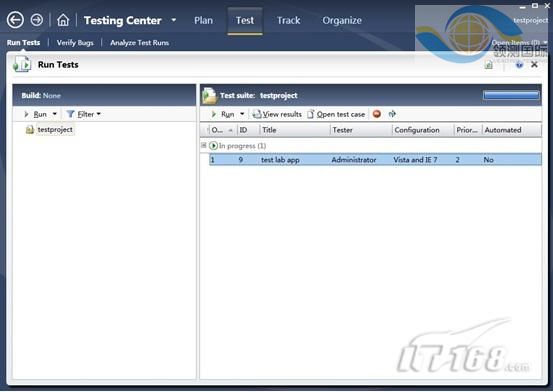Close the Run Tests panel with the X

tap(534, 65)
